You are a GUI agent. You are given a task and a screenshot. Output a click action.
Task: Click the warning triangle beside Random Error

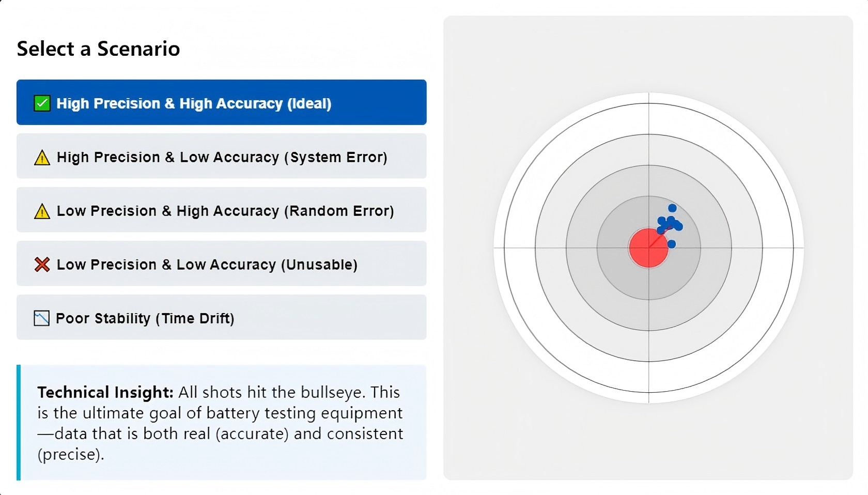coord(42,211)
